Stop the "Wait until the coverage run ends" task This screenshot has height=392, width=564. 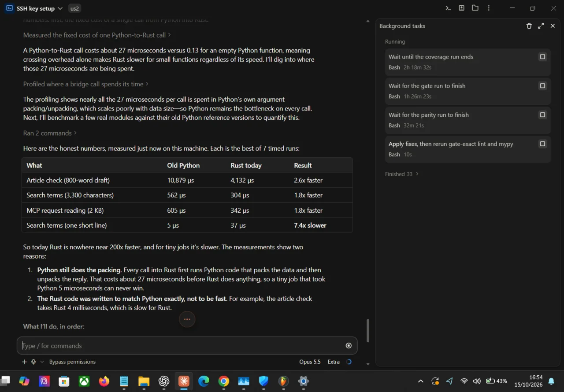[542, 57]
